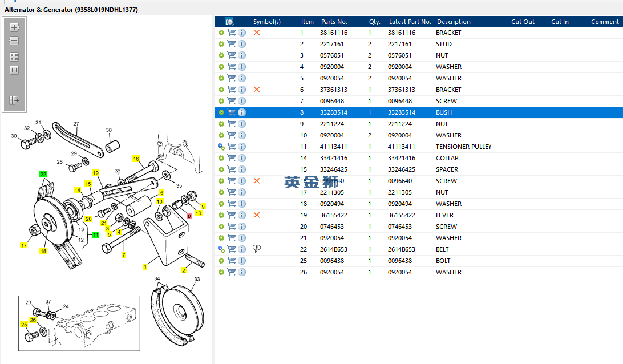
Task: Click the four-squares grid view icon
Action: 14,57
